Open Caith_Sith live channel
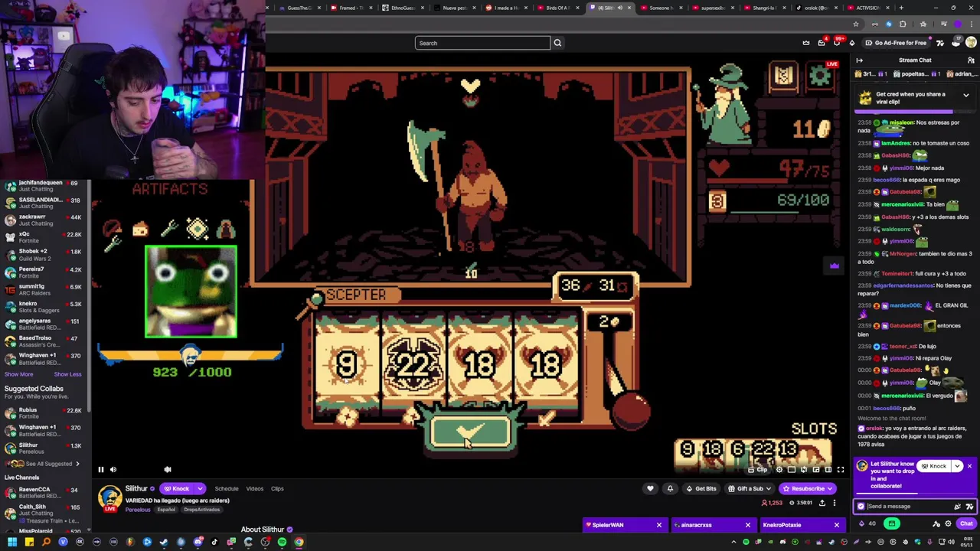 pos(45,514)
